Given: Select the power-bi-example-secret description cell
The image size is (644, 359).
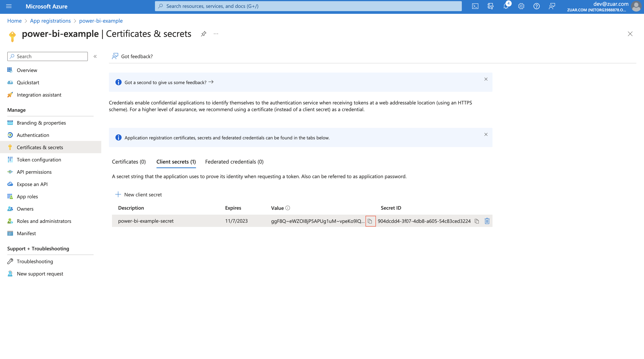Looking at the screenshot, I should click(x=146, y=221).
